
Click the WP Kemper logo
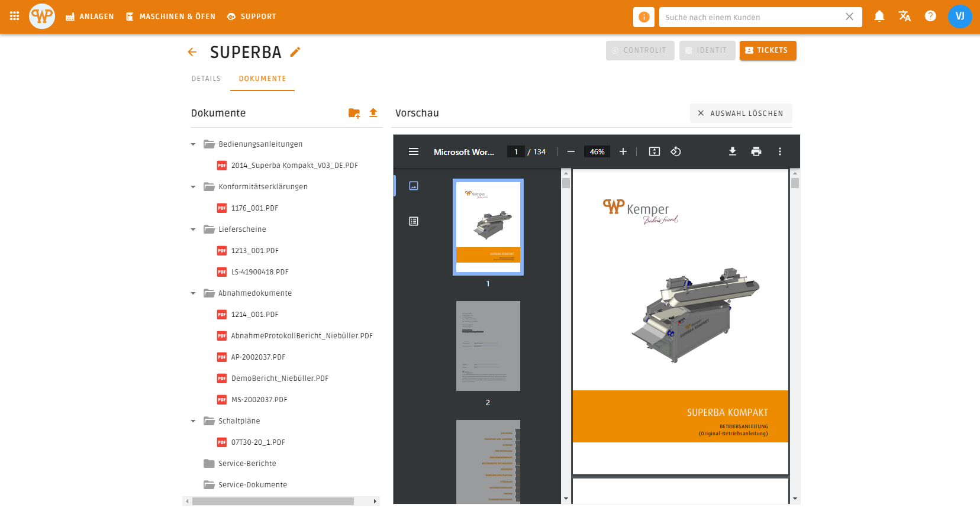(42, 16)
